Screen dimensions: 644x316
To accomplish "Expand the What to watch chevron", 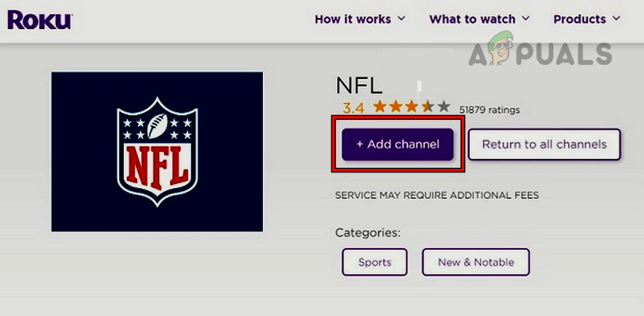I will coord(526,18).
